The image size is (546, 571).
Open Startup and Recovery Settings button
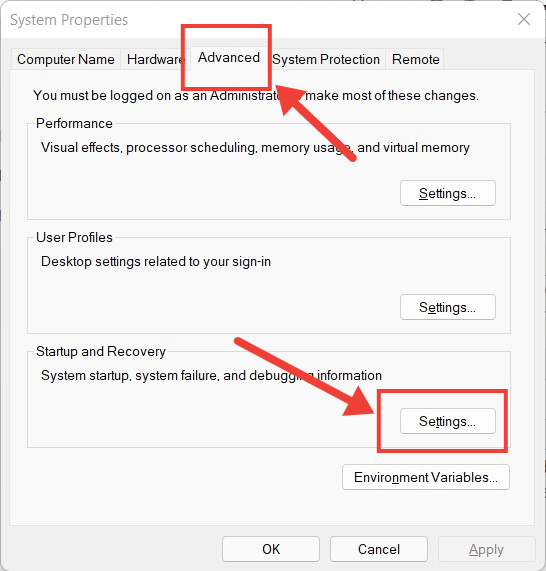(x=448, y=421)
